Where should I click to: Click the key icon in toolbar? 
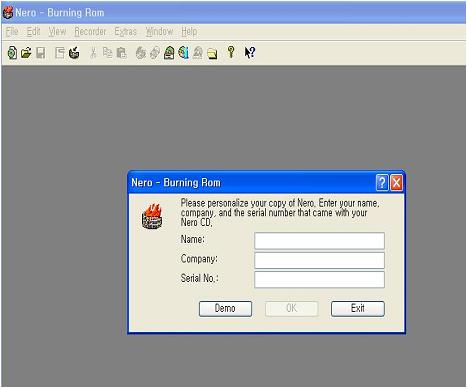coord(231,52)
